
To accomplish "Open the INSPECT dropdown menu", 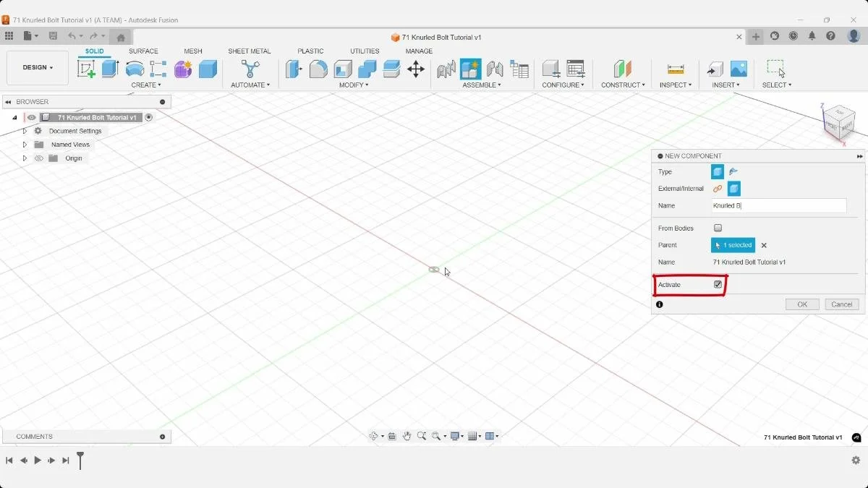I will 676,85.
